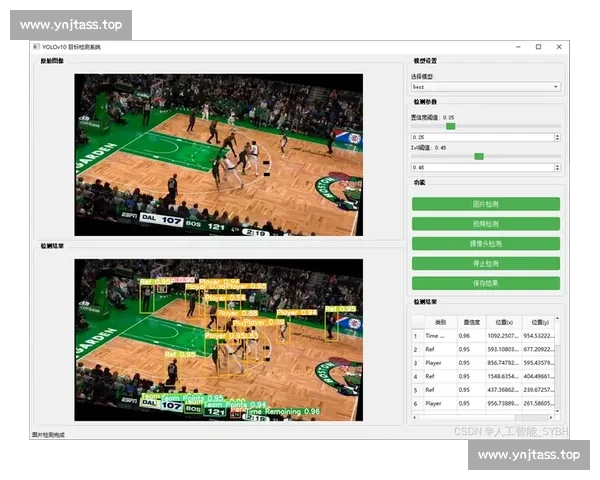Select row 1 with Time class result
The image size is (600, 480).
pos(441,336)
